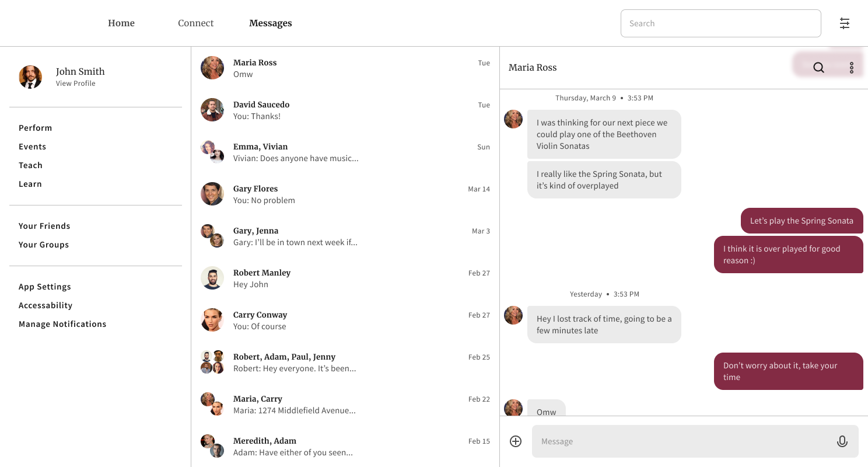868x467 pixels.
Task: Click Robert Manley's avatar in conversation list
Action: click(212, 278)
